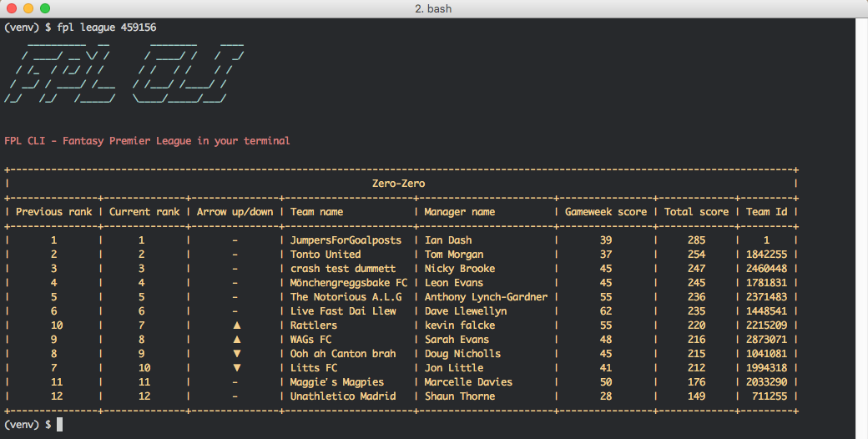Click the '2. bash' window title
The width and height of the screenshot is (868, 439).
(x=434, y=8)
